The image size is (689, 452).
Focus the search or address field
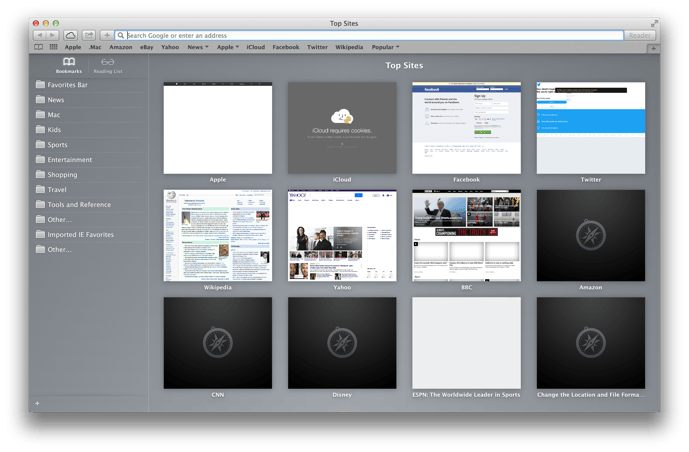point(369,35)
